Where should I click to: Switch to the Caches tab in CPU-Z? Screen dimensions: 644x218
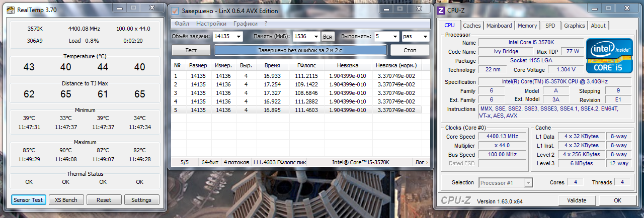pos(472,26)
